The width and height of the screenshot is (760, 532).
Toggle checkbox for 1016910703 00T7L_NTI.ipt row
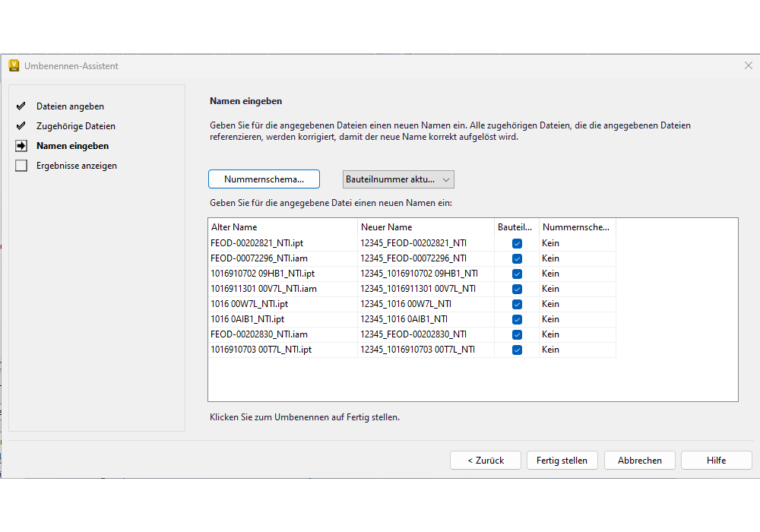click(517, 350)
